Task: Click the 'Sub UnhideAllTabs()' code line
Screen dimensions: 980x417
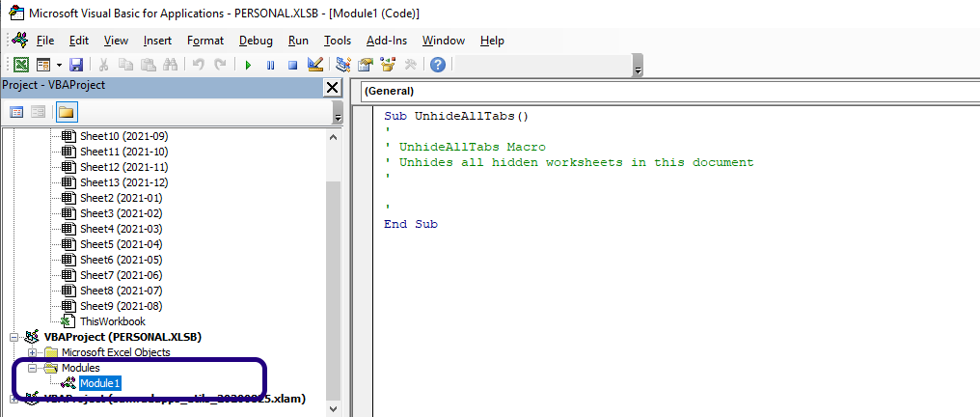Action: point(456,116)
